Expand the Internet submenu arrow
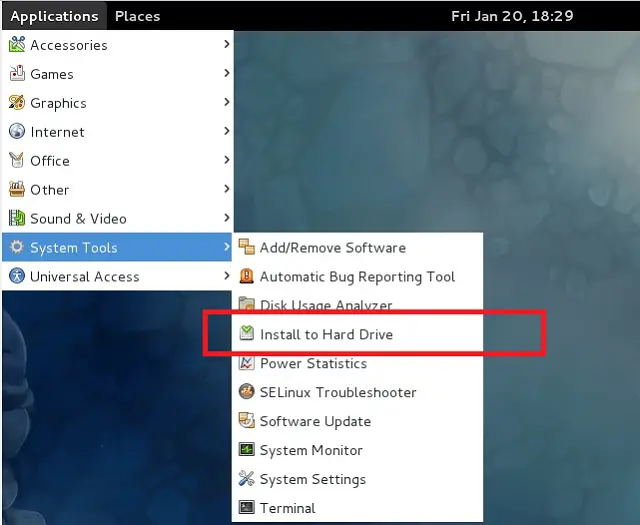 pos(227,131)
